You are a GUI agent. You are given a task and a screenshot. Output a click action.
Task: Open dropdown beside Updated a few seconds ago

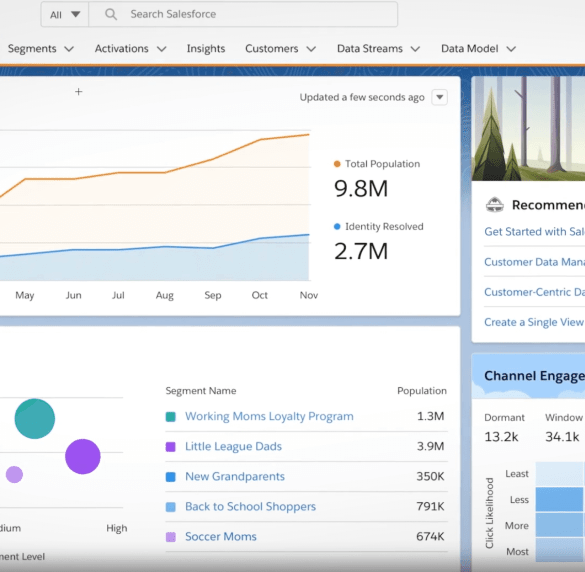pyautogui.click(x=439, y=97)
